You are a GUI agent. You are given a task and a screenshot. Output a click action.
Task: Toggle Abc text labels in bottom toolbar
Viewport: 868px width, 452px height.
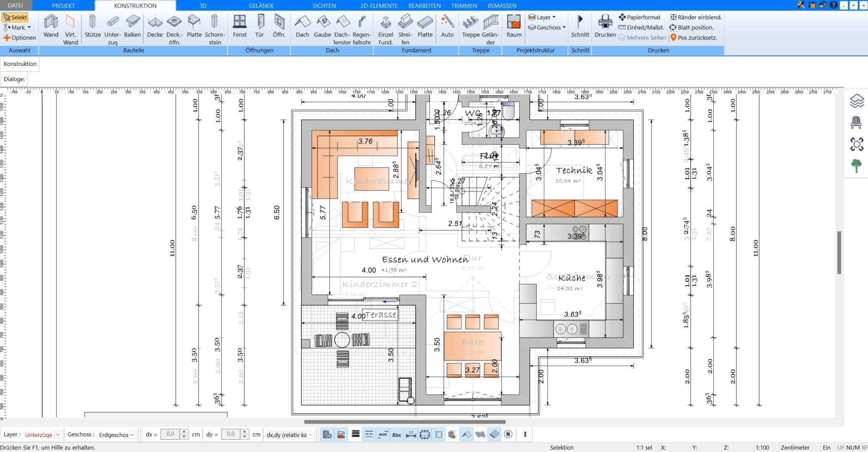pos(397,434)
